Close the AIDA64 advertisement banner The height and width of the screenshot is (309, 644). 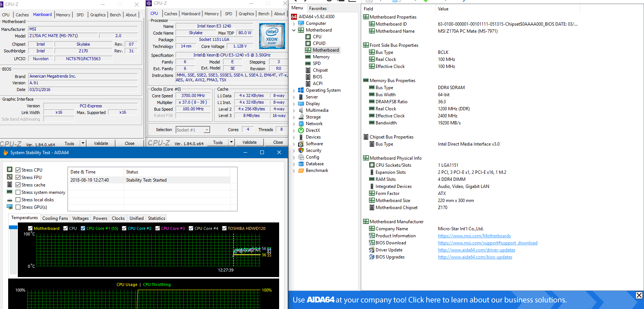(639, 295)
